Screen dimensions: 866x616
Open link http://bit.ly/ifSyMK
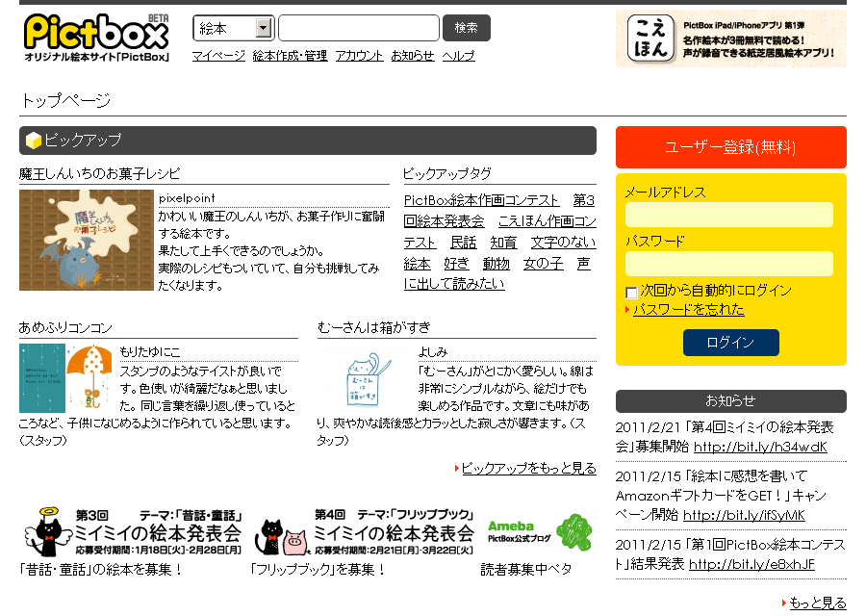point(744,515)
